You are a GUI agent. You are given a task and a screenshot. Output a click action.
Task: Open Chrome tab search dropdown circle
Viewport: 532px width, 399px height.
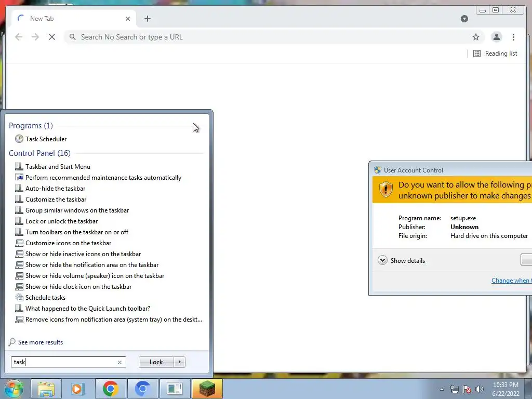(464, 19)
